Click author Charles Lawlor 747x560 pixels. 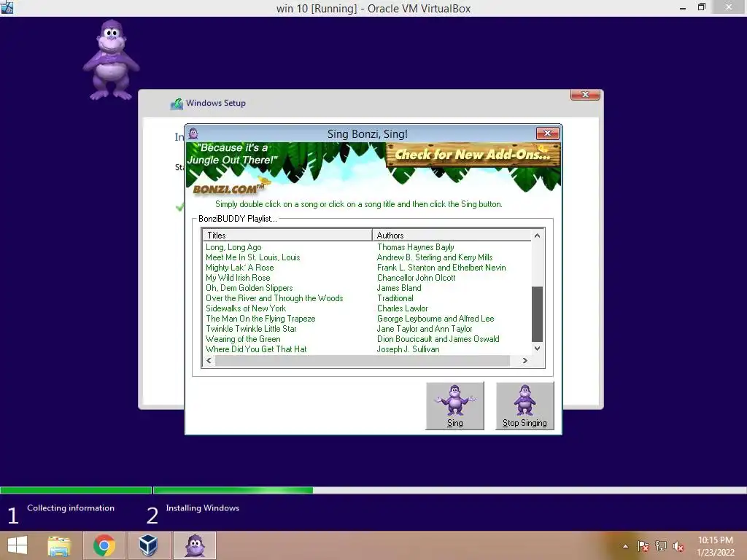click(x=403, y=308)
